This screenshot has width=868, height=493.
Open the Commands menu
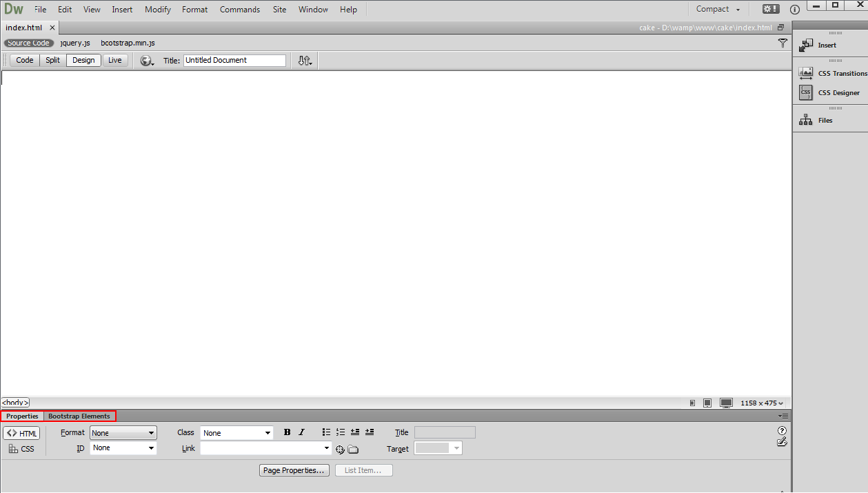[240, 10]
